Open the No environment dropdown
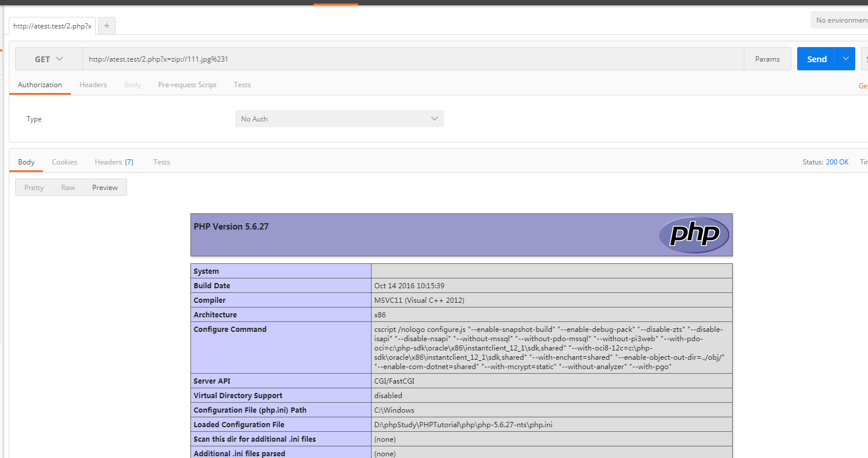Screen dimensions: 868x458 [x=840, y=20]
